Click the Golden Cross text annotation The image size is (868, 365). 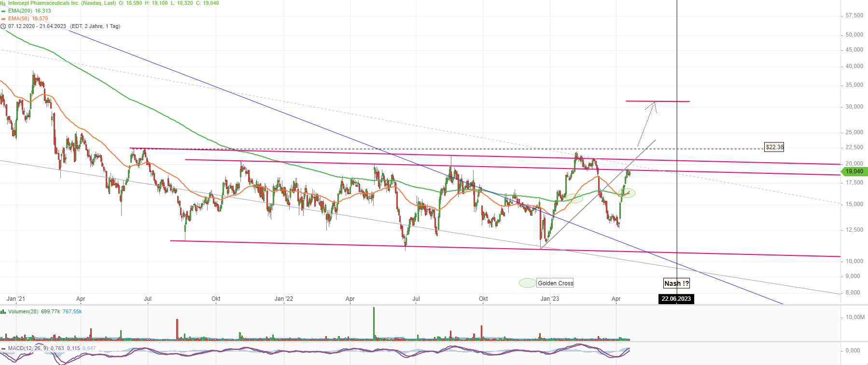click(555, 283)
